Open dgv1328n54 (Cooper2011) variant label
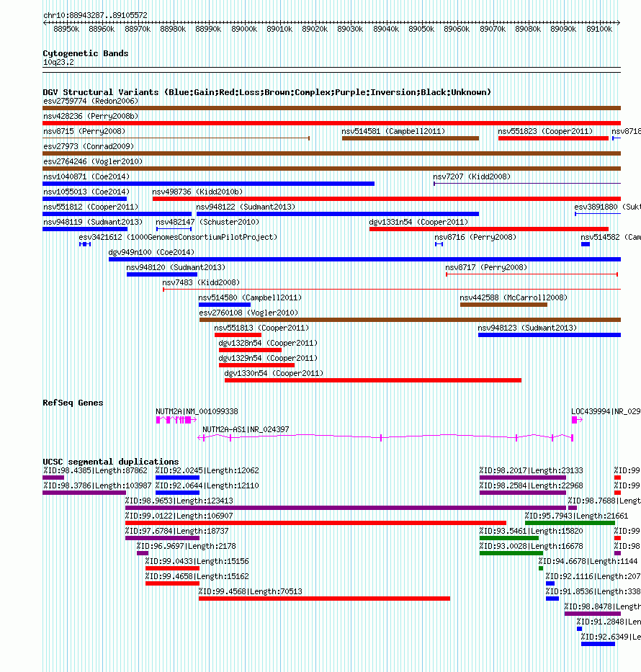 [x=268, y=343]
